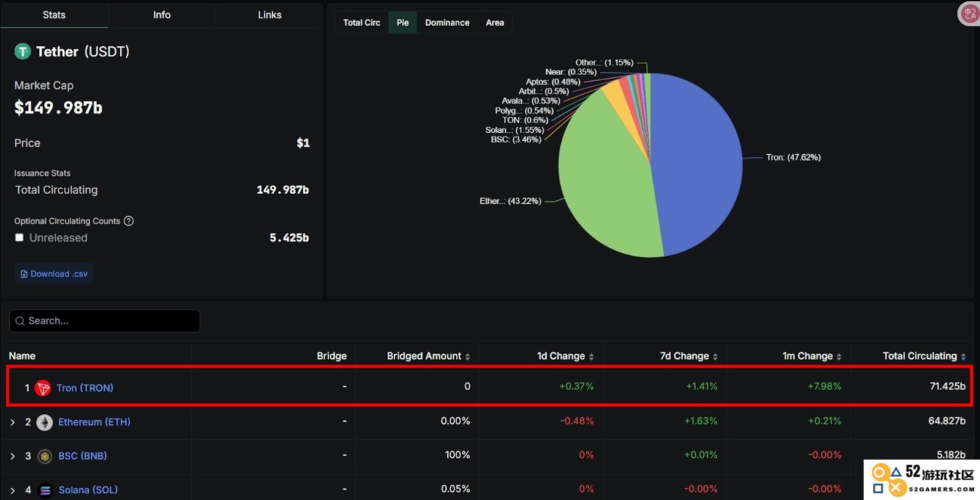This screenshot has width=980, height=500.
Task: Click Ethereum's -0.48% 1d change cell
Action: click(x=577, y=421)
